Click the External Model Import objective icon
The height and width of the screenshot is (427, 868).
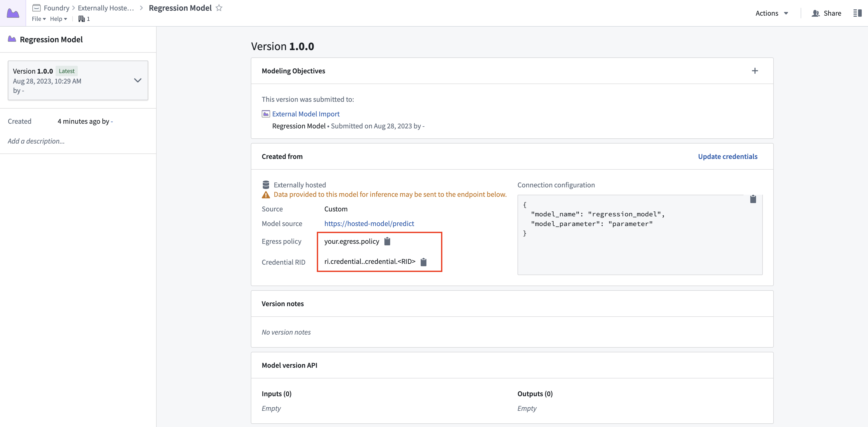[266, 114]
